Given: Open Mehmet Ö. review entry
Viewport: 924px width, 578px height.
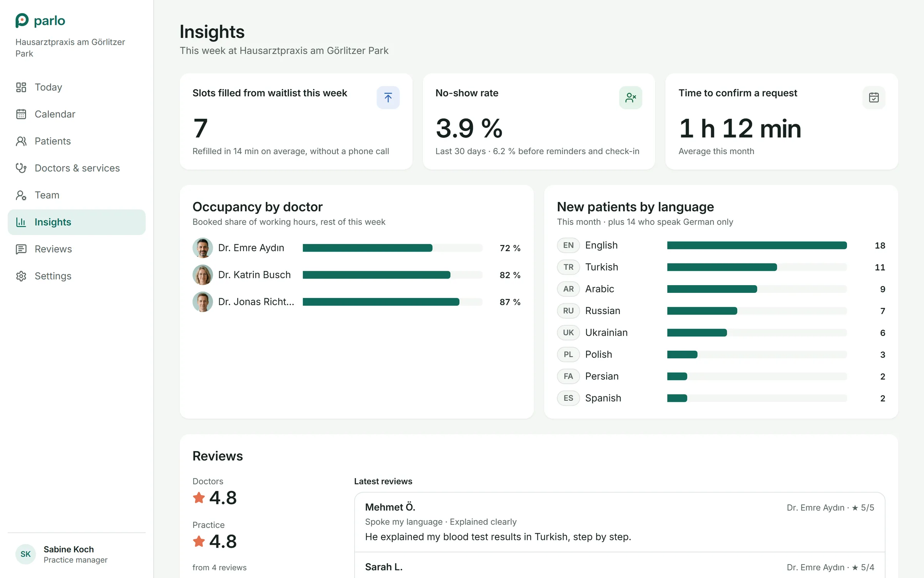Looking at the screenshot, I should tap(619, 522).
